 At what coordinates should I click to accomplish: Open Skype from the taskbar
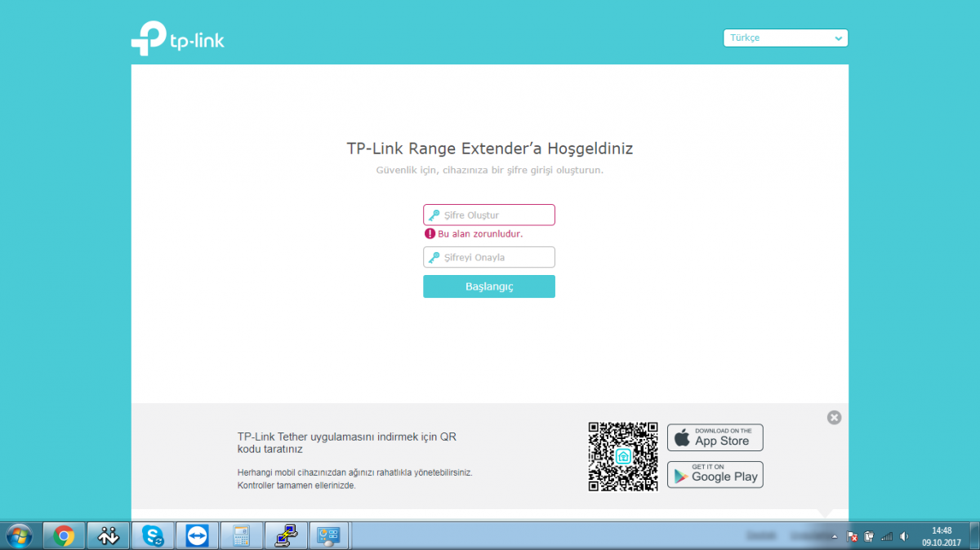point(153,536)
